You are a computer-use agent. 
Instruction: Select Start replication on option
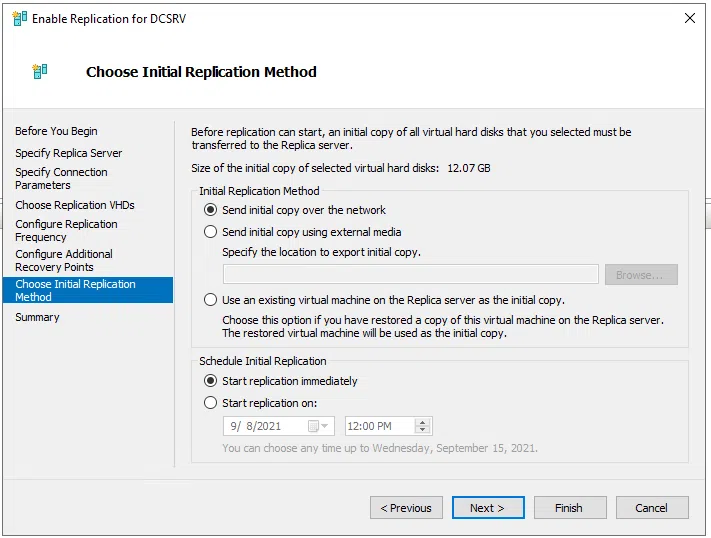(x=210, y=403)
